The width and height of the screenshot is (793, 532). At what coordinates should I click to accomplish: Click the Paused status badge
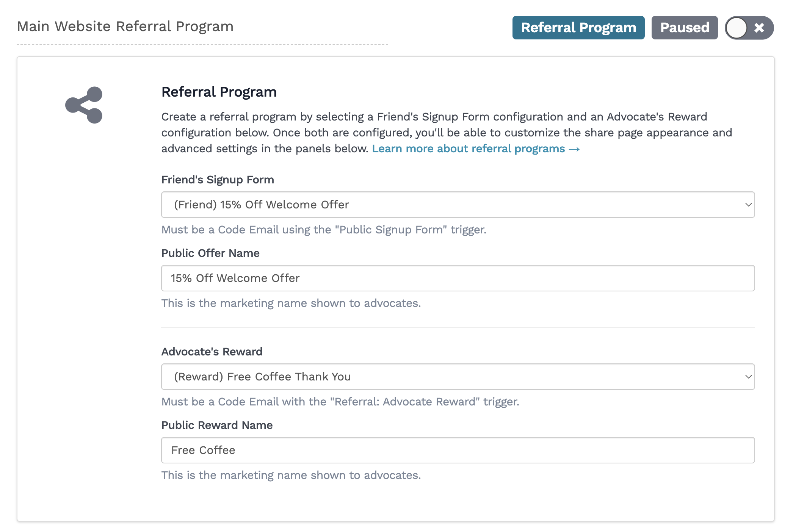(684, 28)
